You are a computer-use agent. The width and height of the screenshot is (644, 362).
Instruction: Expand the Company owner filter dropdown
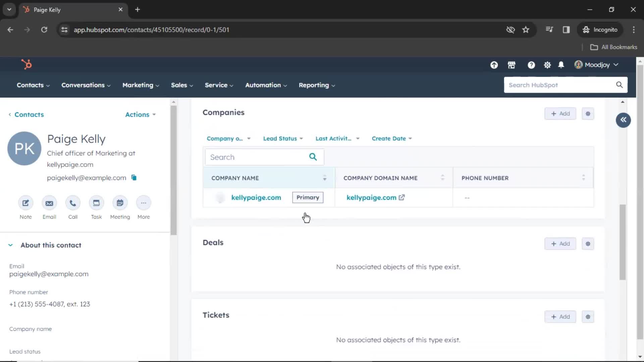228,138
